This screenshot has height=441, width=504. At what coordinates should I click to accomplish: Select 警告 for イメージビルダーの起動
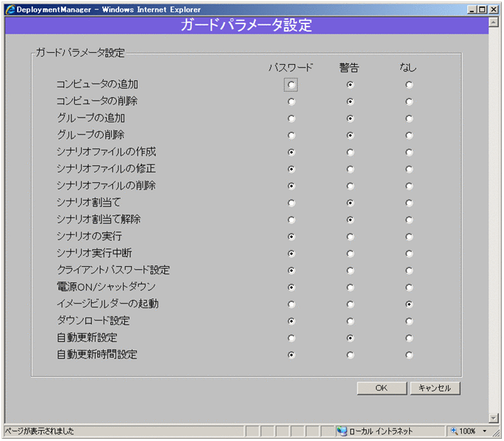(x=350, y=304)
